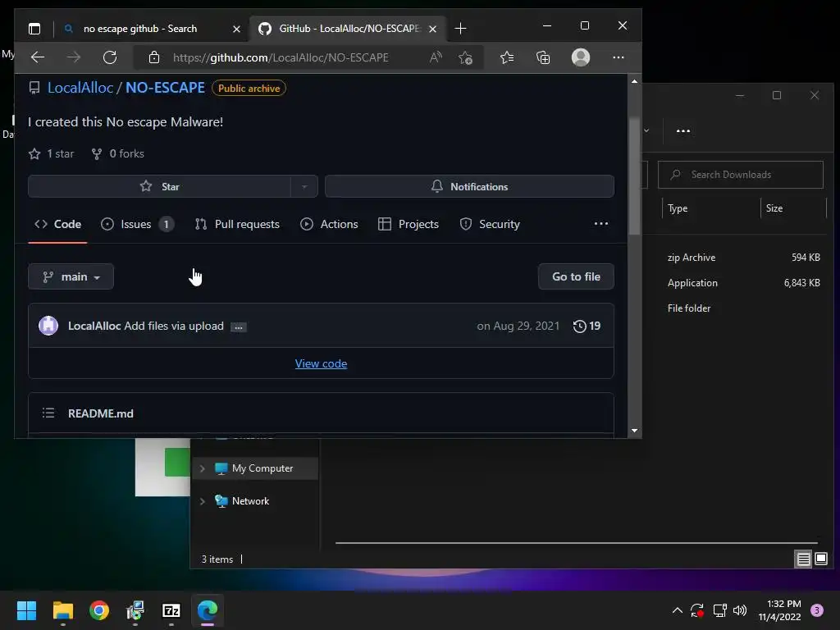
Task: Click the site lock icon in address bar
Action: click(x=153, y=57)
